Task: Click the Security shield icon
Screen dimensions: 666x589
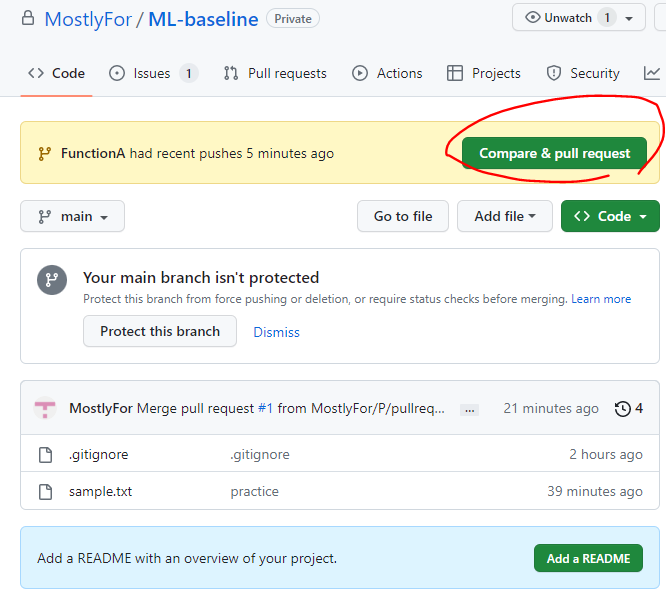Action: [x=554, y=73]
